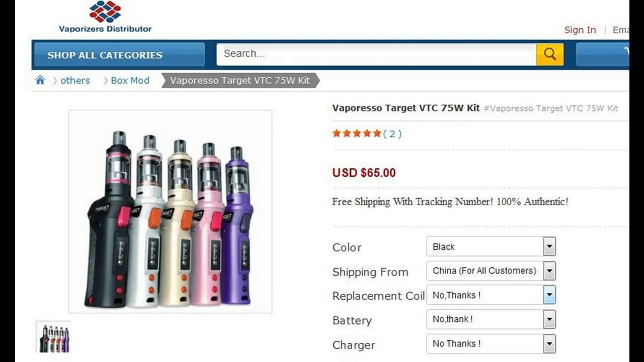Click the yellow search magnifier icon
This screenshot has height=362, width=644.
pos(549,54)
